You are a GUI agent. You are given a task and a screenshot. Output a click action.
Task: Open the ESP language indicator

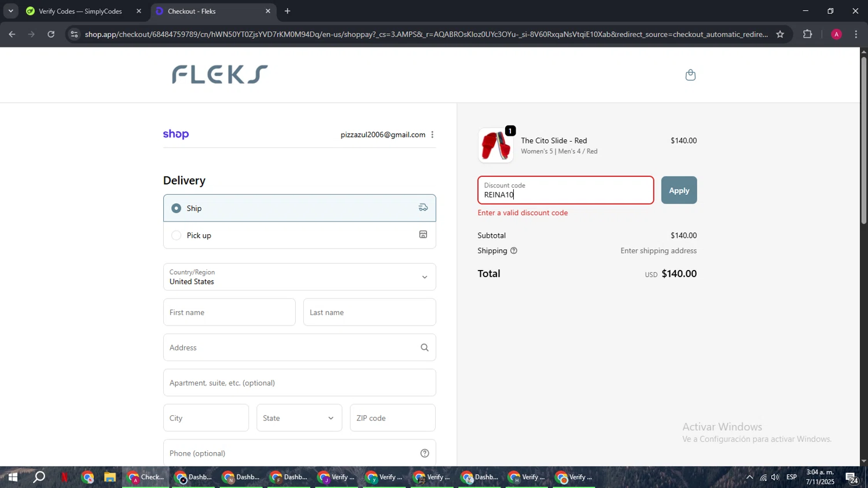pyautogui.click(x=792, y=478)
